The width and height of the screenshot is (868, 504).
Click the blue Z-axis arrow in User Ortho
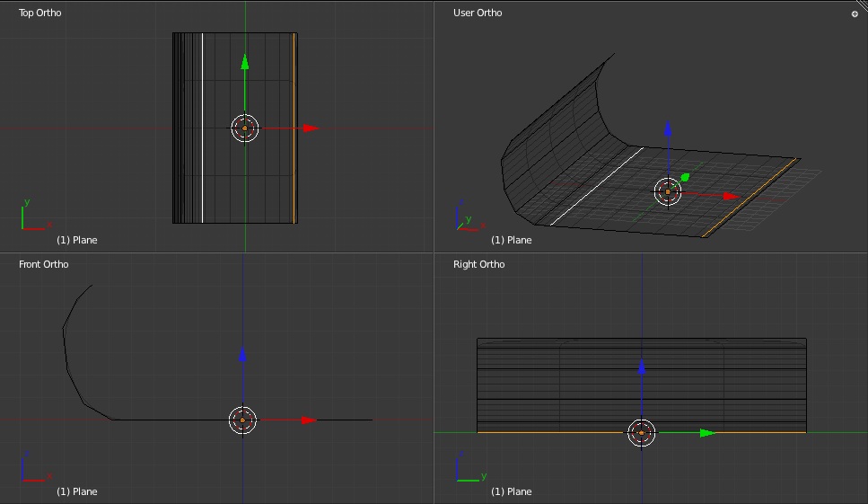coord(668,129)
